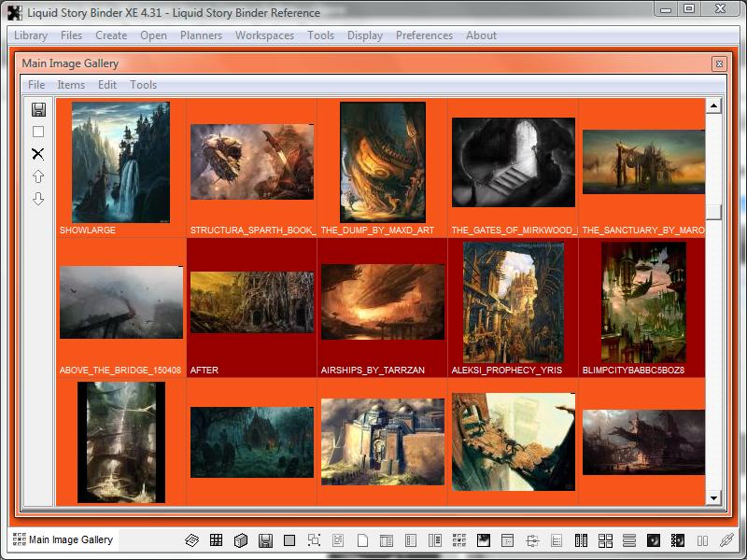Select the SHOWLARGE waterfall thumbnail
Viewport: 747px width, 560px height.
point(120,162)
